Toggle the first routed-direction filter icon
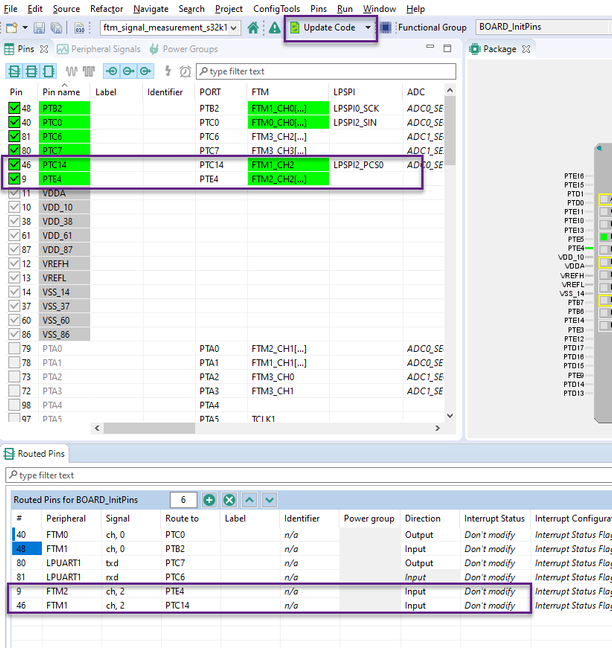Screen dimensions: 612x648 tap(111, 71)
